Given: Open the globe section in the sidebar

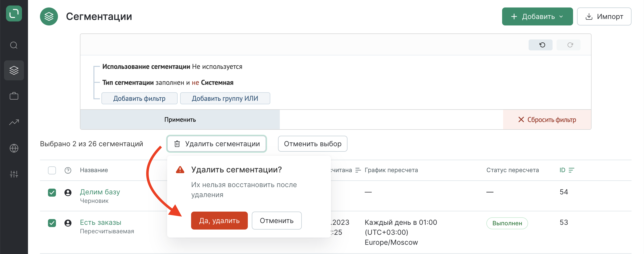Looking at the screenshot, I should click(14, 148).
